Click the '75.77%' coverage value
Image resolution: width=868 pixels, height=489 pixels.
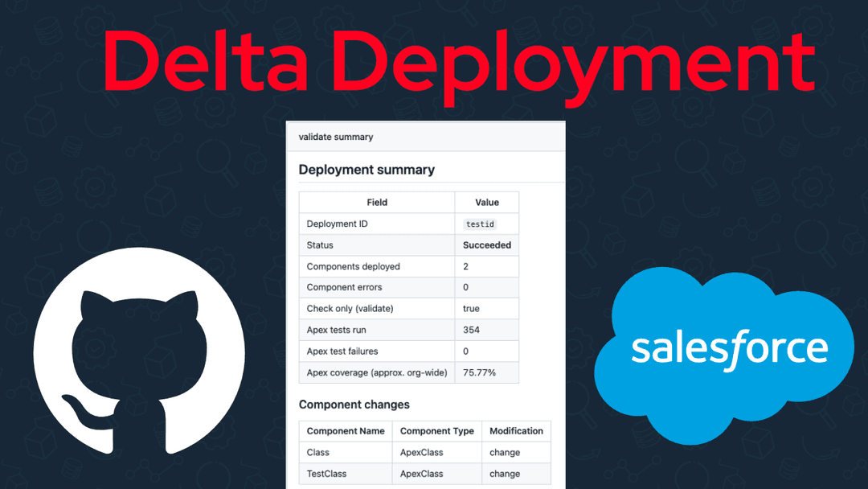point(479,372)
